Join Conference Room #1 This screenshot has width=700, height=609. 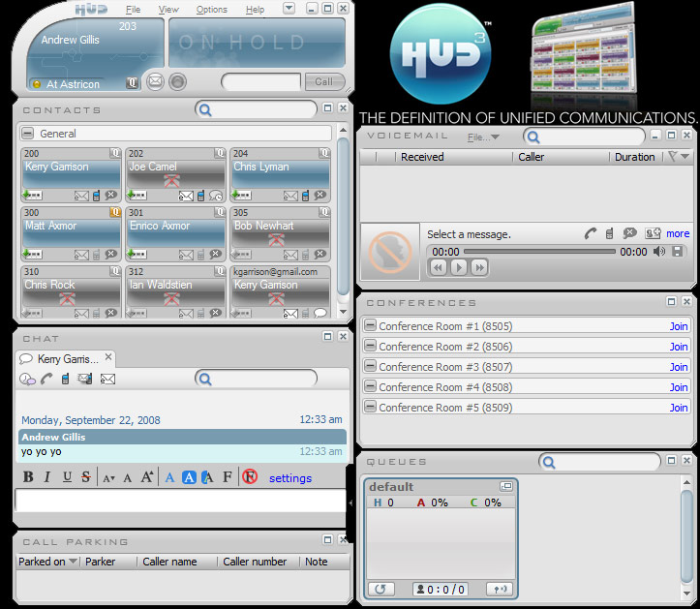click(679, 326)
